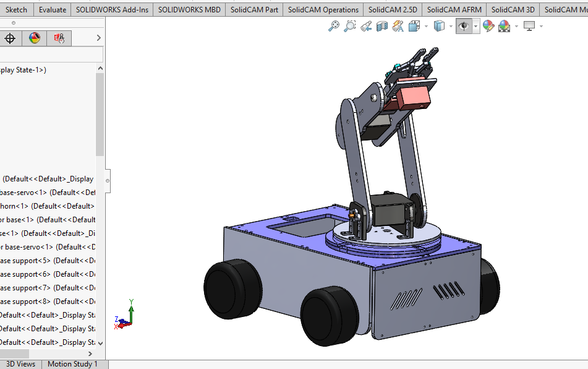Image resolution: width=588 pixels, height=369 pixels.
Task: Open the Sketch tab
Action: (x=16, y=10)
